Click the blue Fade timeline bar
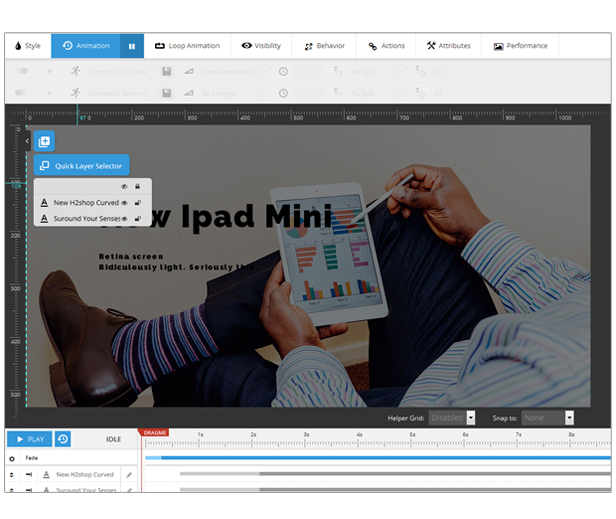616x519 pixels. point(378,458)
